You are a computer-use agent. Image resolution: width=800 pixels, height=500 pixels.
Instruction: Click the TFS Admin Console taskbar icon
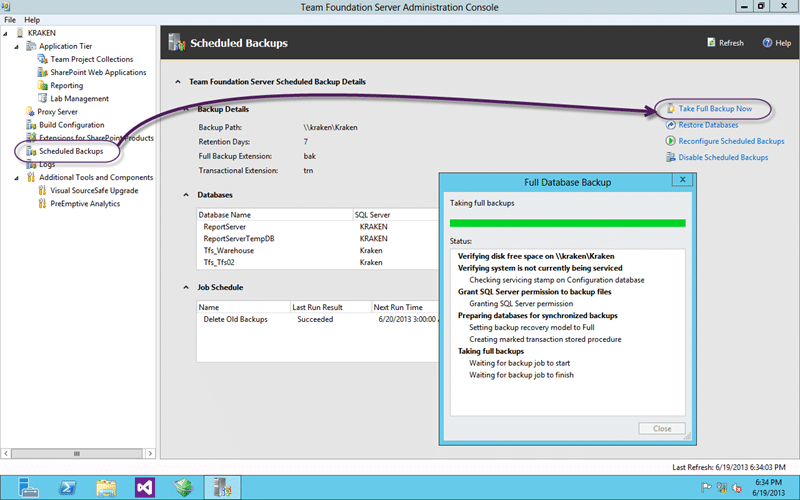(x=222, y=488)
